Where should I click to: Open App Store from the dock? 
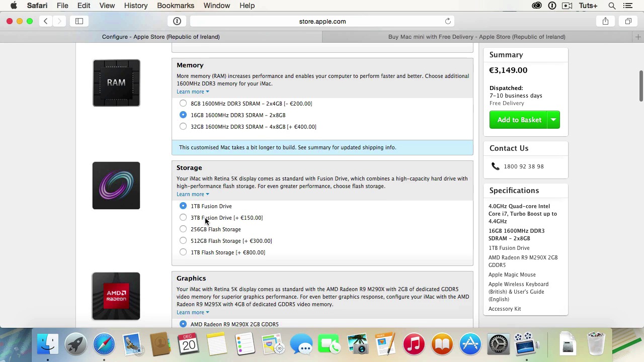470,344
